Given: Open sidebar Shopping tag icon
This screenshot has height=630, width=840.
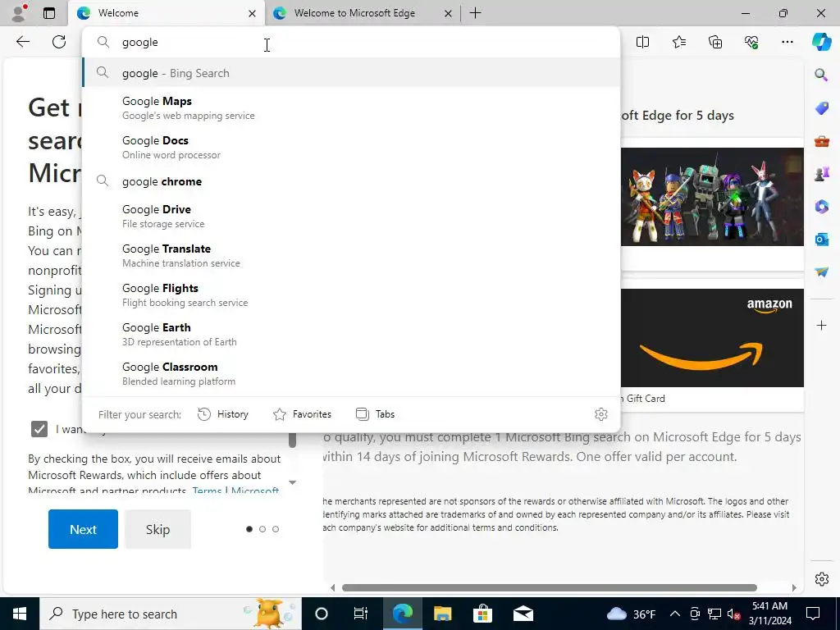Looking at the screenshot, I should point(821,107).
